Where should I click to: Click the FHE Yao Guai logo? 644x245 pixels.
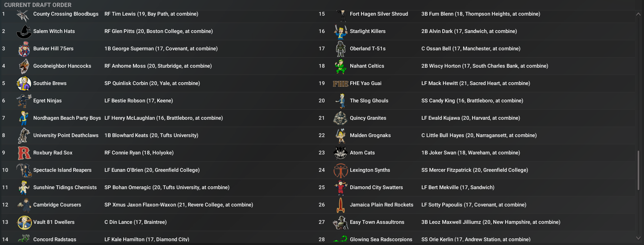tap(340, 84)
